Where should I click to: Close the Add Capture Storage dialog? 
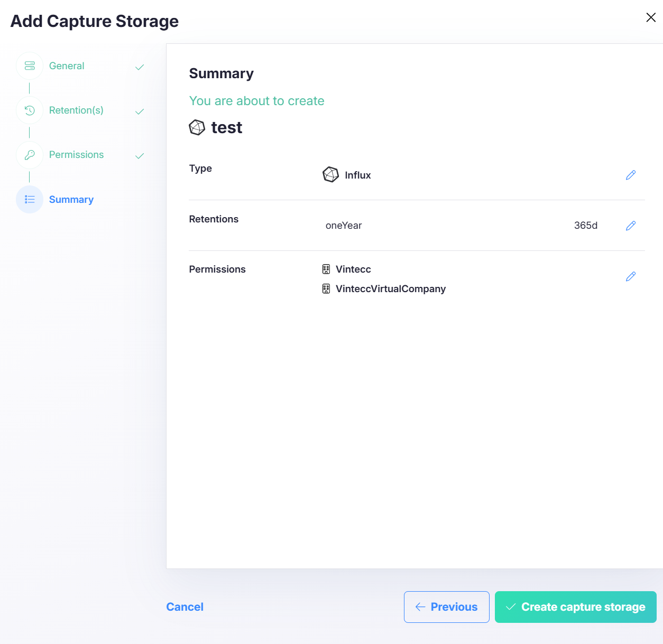tap(651, 17)
